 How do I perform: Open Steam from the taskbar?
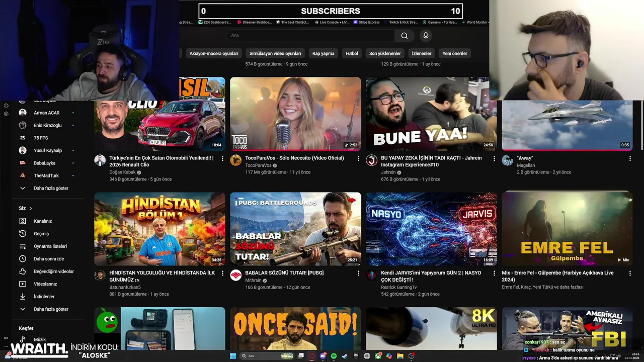point(345,356)
